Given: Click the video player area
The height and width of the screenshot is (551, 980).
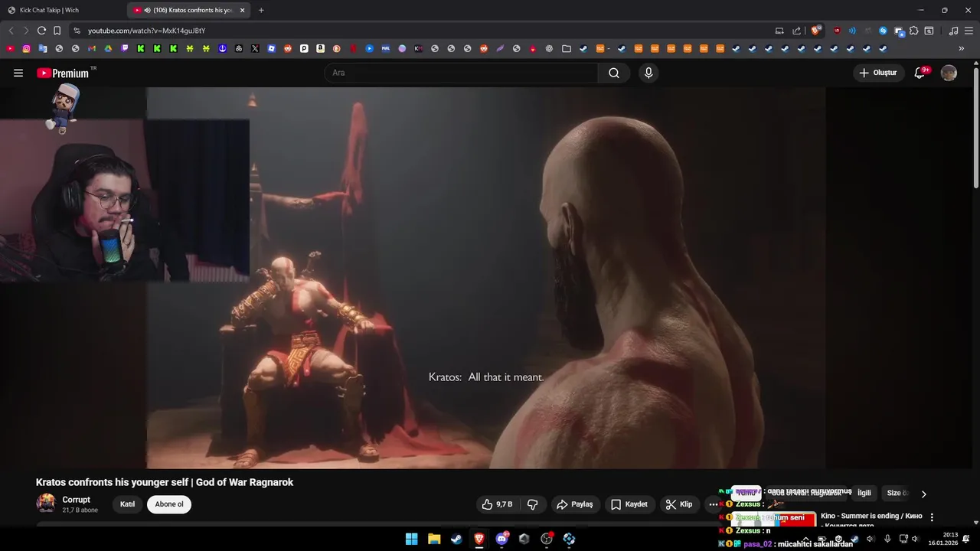Looking at the screenshot, I should 485,278.
